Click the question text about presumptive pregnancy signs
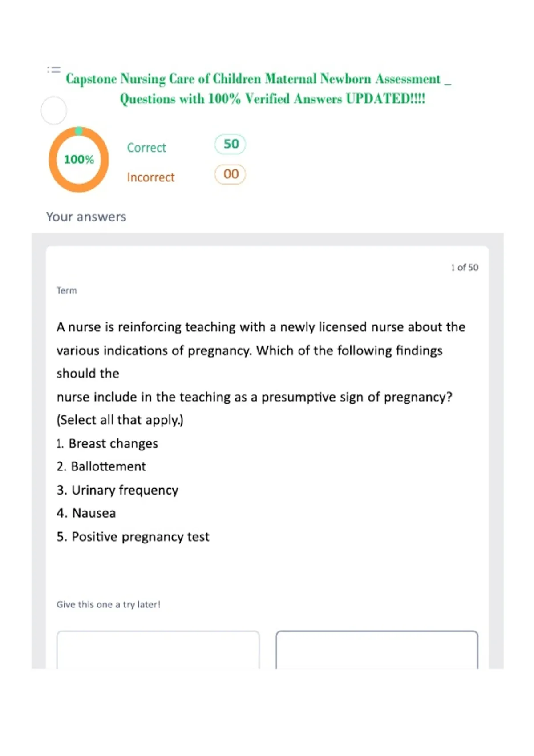The width and height of the screenshot is (534, 756). pos(261,373)
